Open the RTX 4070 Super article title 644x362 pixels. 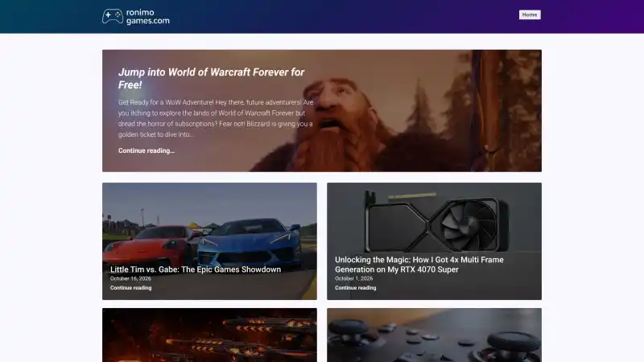[419, 265]
